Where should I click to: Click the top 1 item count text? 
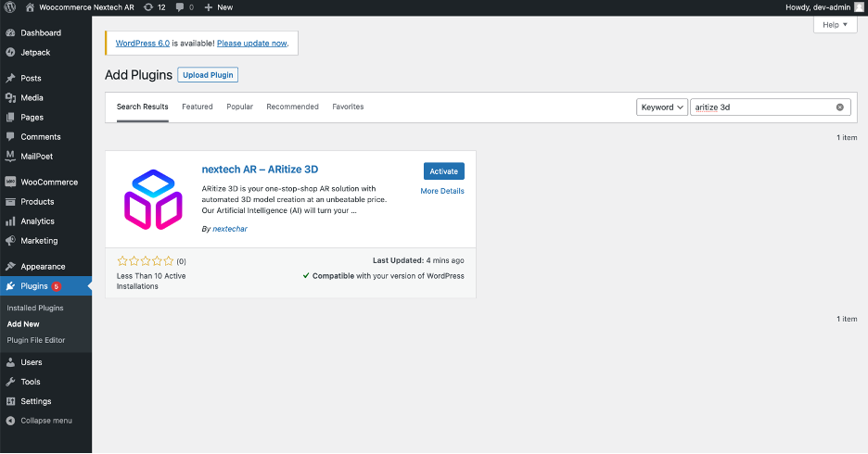tap(847, 137)
